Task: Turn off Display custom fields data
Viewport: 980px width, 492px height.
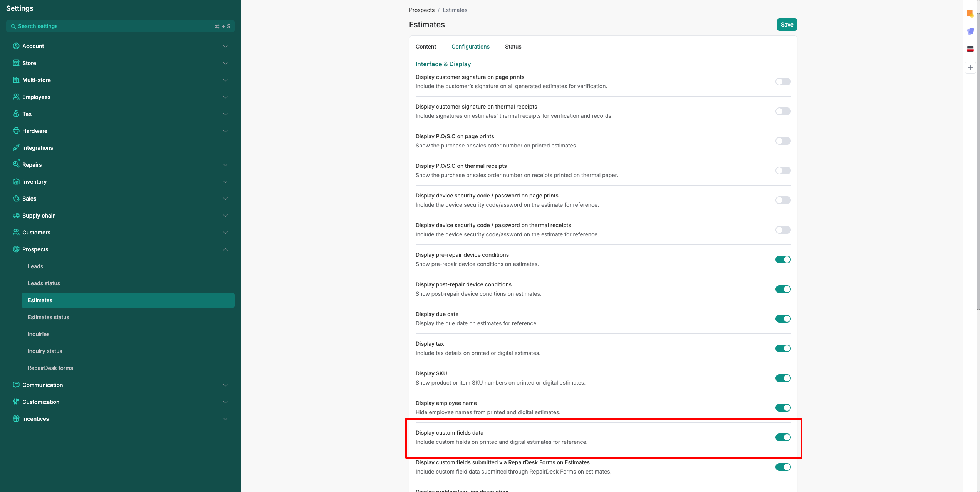Action: pos(783,437)
